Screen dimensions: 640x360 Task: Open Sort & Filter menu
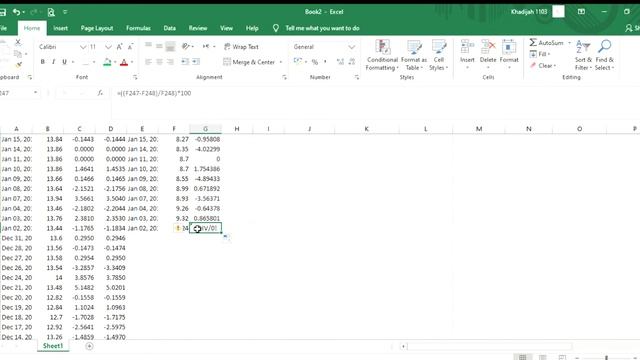[583, 56]
